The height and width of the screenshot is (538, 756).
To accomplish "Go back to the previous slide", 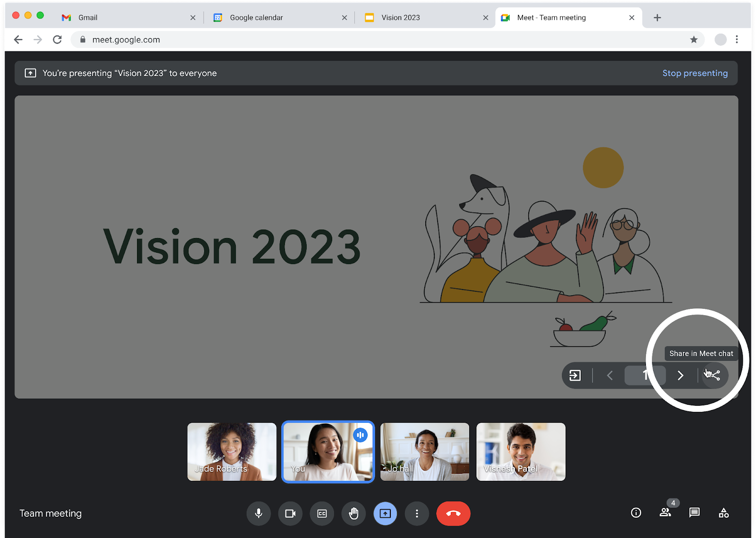I will [x=610, y=376].
